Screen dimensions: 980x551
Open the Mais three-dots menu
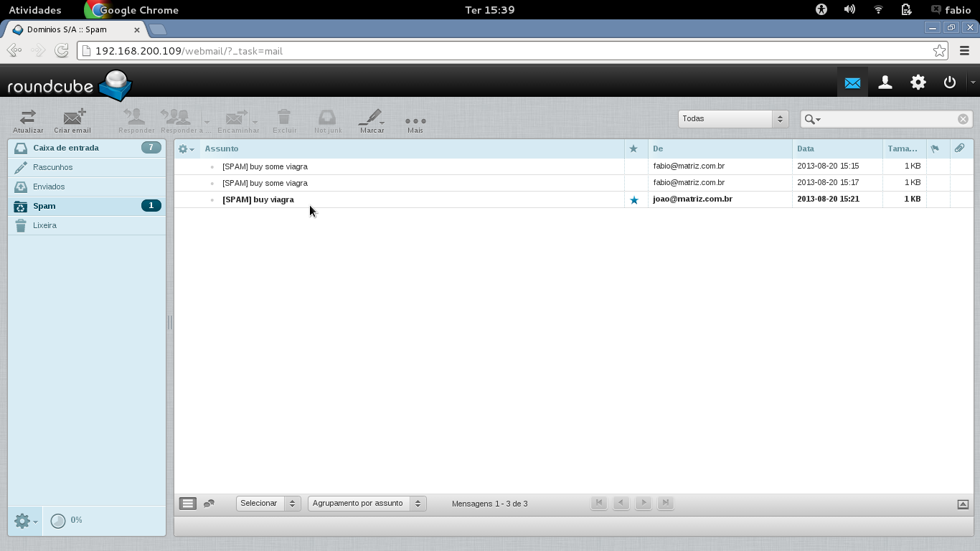pos(415,121)
